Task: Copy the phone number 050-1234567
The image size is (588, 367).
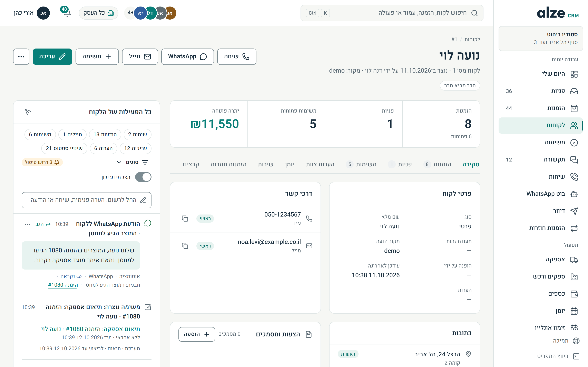Action: click(185, 218)
